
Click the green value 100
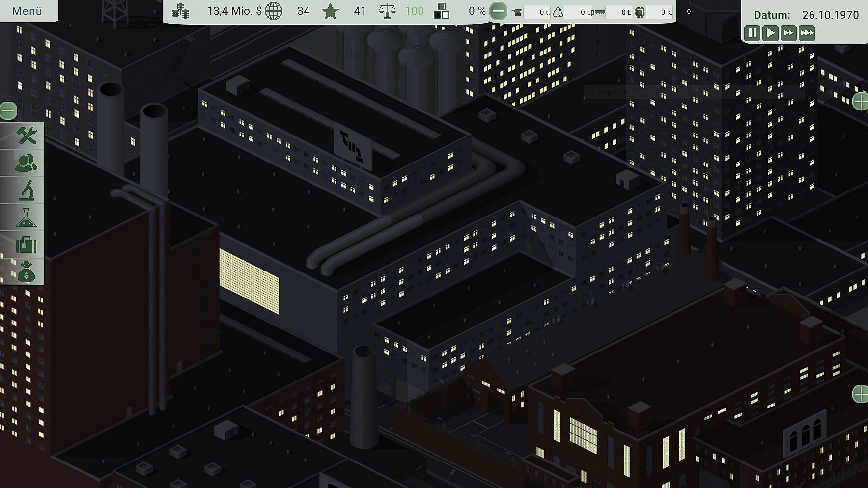pos(414,11)
